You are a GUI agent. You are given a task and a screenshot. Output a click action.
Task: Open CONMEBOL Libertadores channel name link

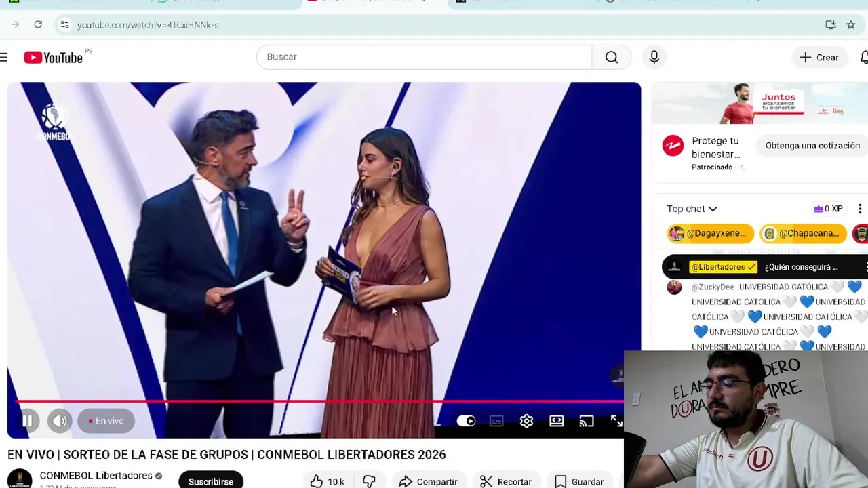(x=96, y=476)
